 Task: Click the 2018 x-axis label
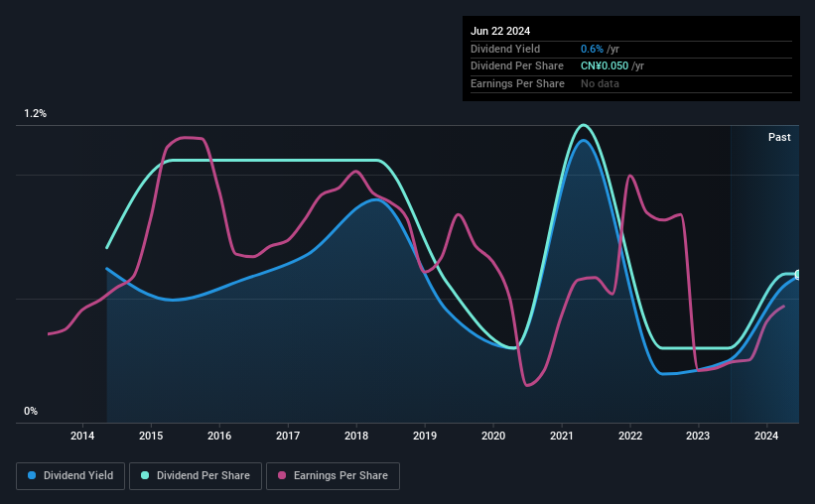click(x=356, y=436)
